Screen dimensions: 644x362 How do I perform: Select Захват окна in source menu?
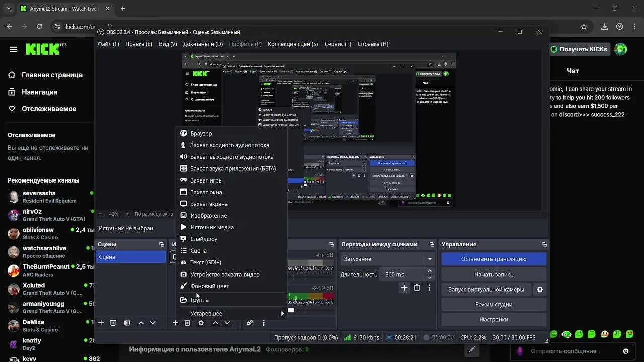point(232,192)
